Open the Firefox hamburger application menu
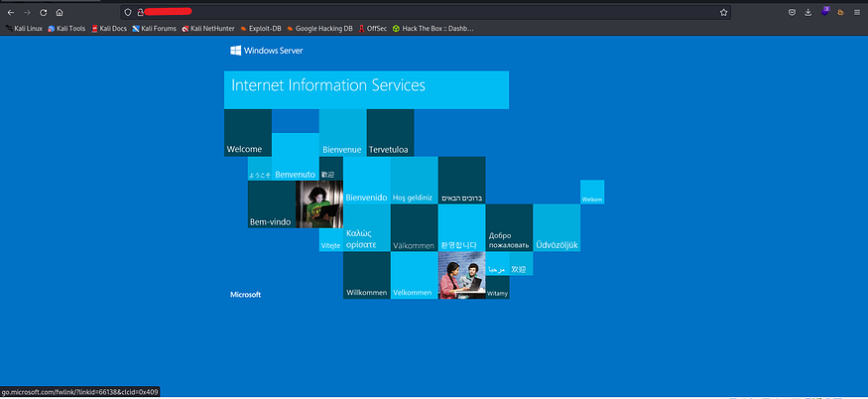The height and width of the screenshot is (399, 868). 857,12
